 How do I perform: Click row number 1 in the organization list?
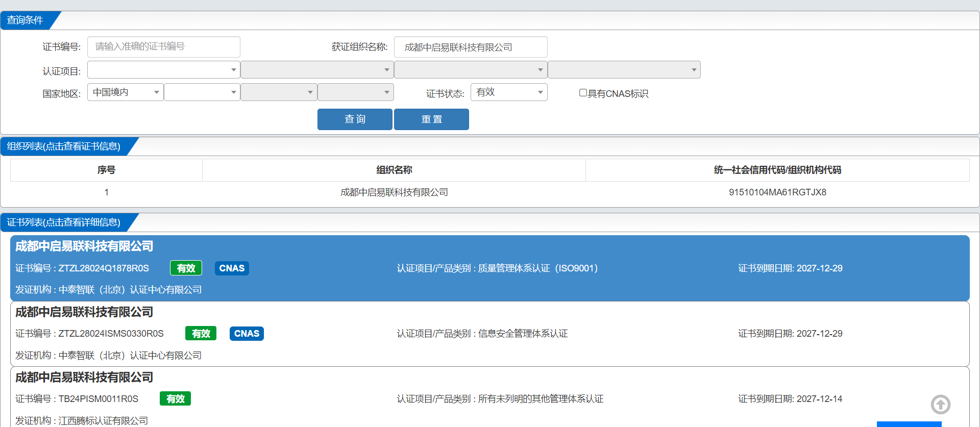(106, 192)
